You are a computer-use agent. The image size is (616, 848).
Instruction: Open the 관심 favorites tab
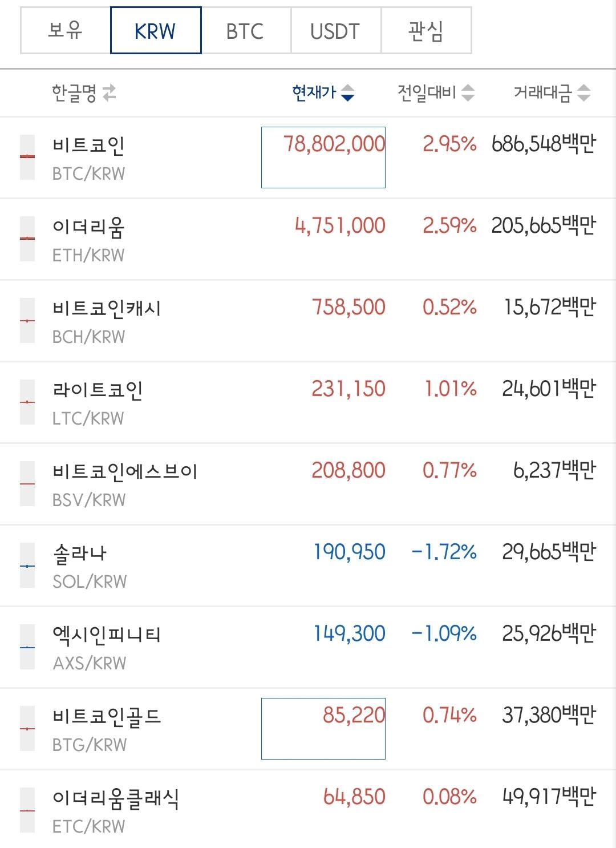(x=426, y=30)
